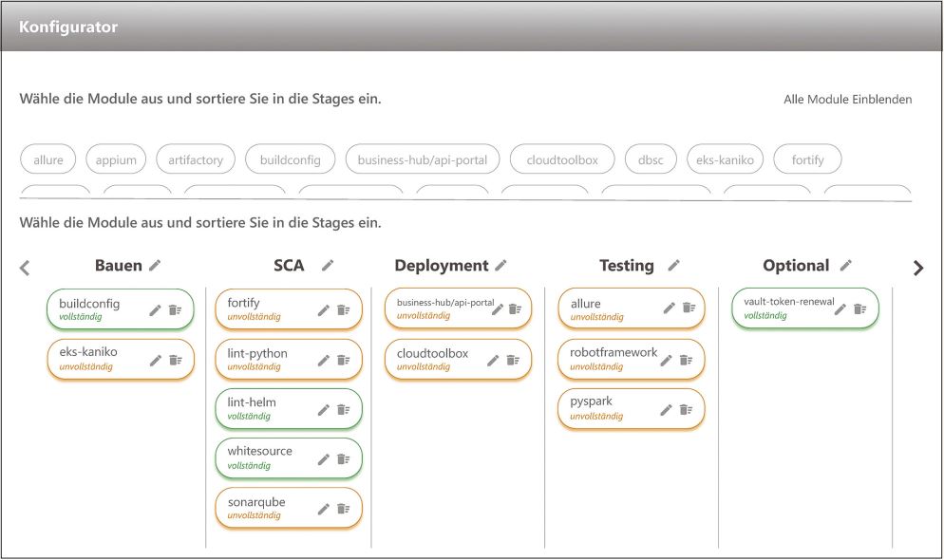The height and width of the screenshot is (560, 944).
Task: Edit the SCA stage name
Action: 328,266
